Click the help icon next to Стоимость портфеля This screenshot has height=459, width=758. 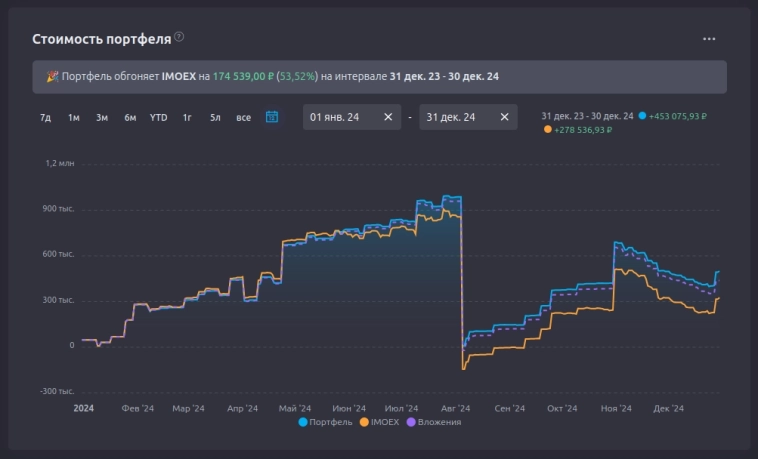point(179,37)
